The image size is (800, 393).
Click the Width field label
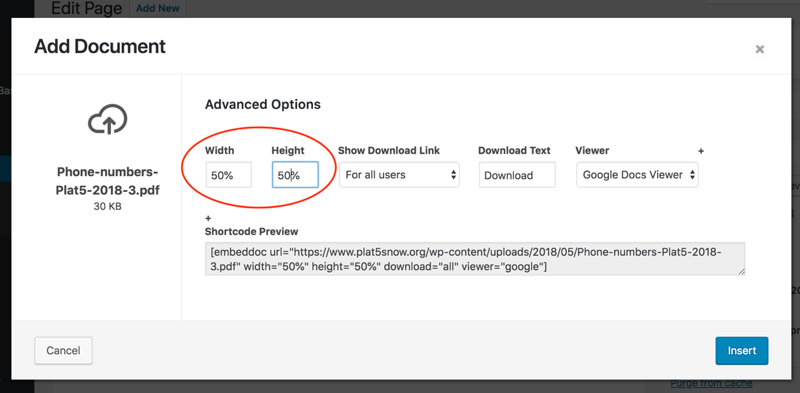pos(219,151)
